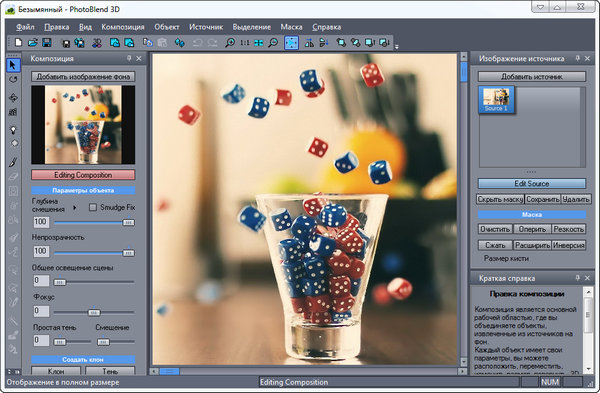Click the Edit Source button
This screenshot has height=393, width=600.
coord(532,183)
